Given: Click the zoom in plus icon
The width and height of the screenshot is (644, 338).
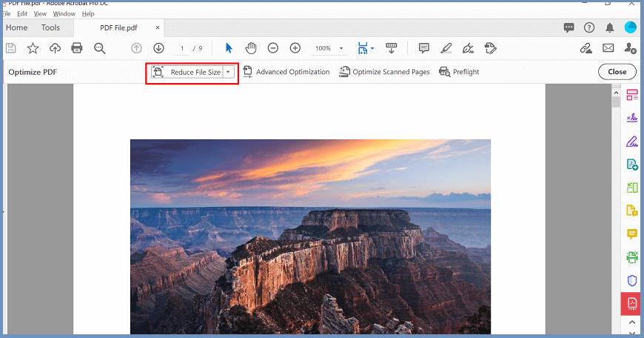Looking at the screenshot, I should click(295, 48).
